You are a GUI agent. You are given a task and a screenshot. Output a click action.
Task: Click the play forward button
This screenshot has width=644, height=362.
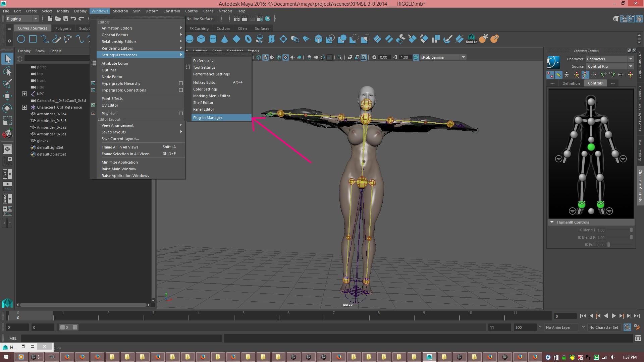click(x=613, y=316)
